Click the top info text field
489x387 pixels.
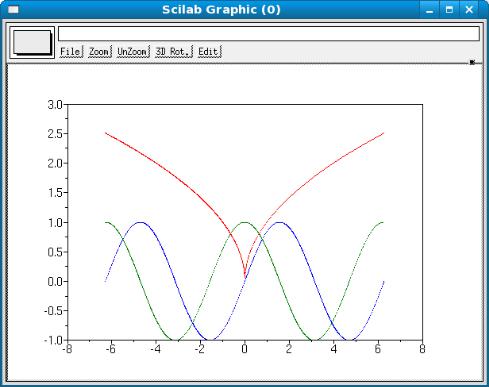[x=269, y=34]
